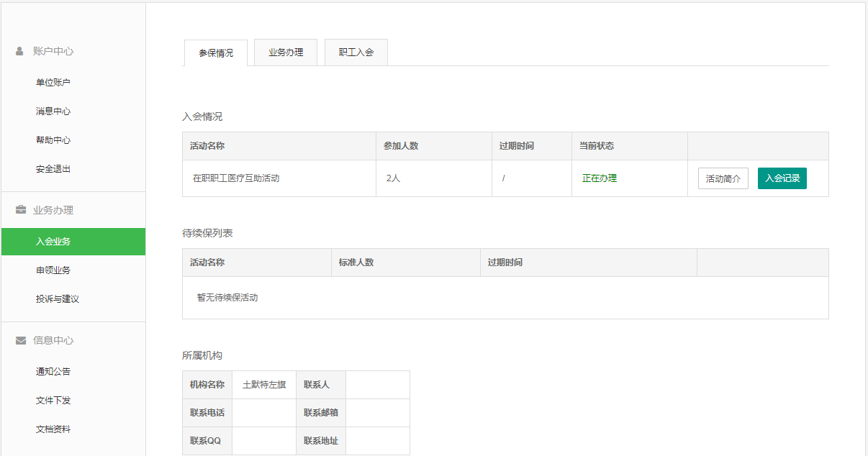
Task: Open 文件下发 sidebar entry
Action: point(53,401)
